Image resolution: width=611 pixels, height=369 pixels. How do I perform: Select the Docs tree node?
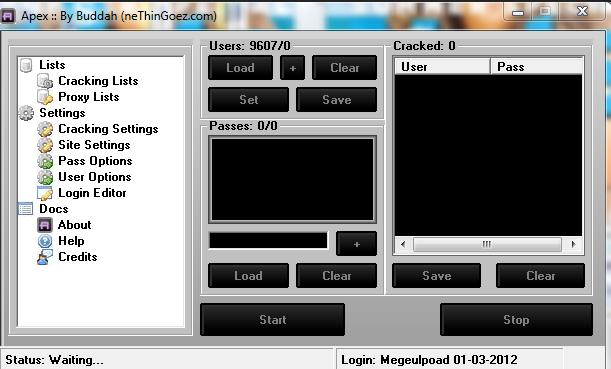(54, 209)
